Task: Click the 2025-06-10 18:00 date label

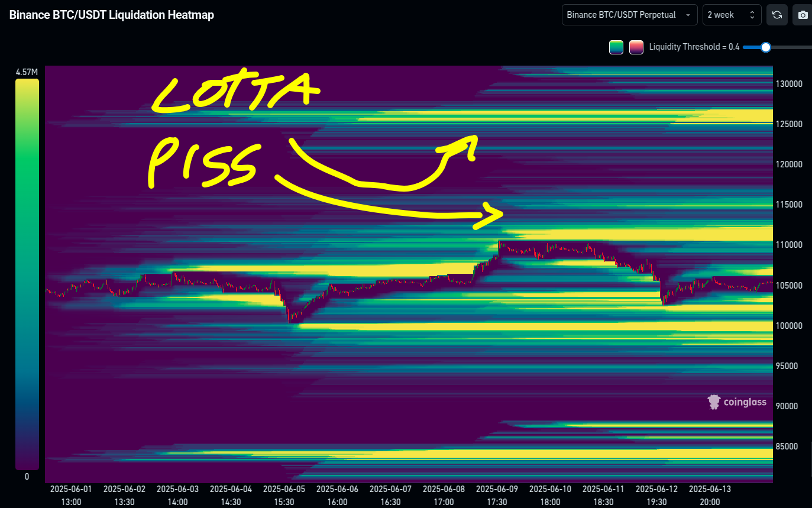Action: [550, 496]
